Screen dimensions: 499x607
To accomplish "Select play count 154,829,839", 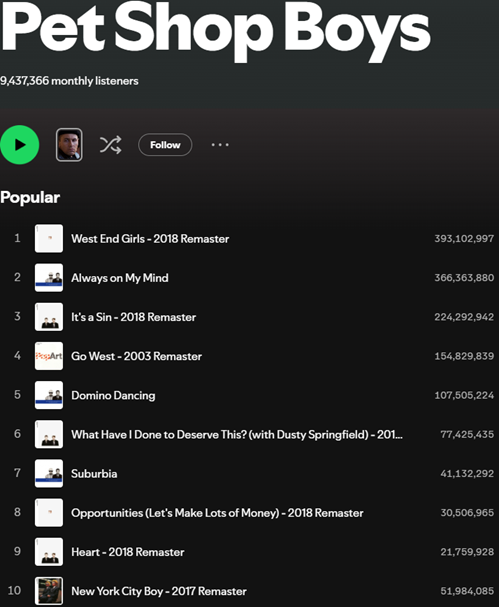I will pos(464,356).
